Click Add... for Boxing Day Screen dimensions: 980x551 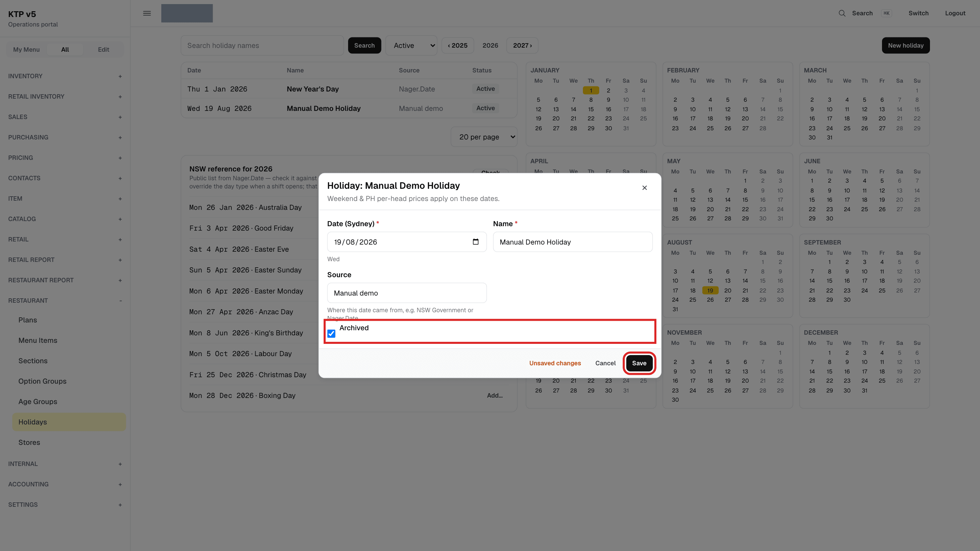point(494,396)
